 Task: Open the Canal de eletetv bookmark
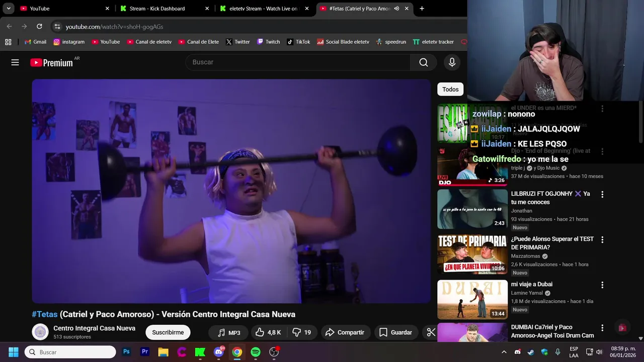click(149, 42)
